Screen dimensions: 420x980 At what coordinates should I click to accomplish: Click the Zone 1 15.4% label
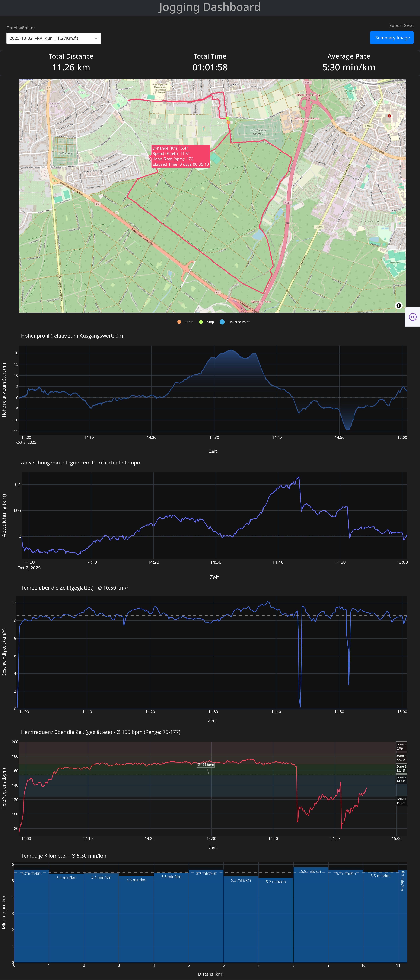coord(401,801)
